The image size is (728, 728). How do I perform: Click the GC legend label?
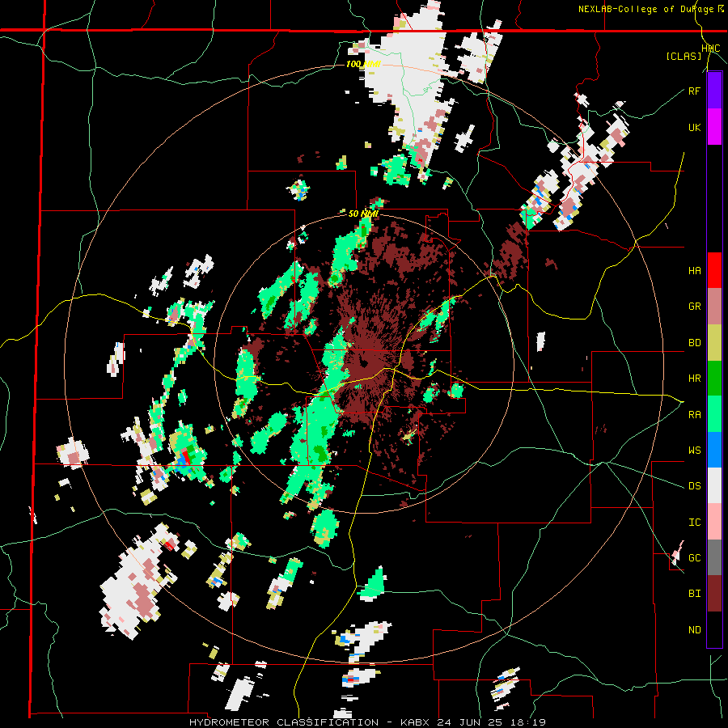click(694, 557)
